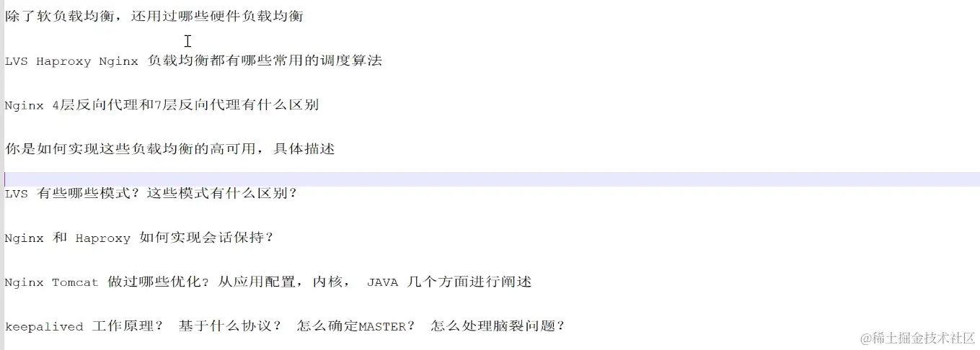
Task: Click the word Tomcat
Action: [x=75, y=283]
